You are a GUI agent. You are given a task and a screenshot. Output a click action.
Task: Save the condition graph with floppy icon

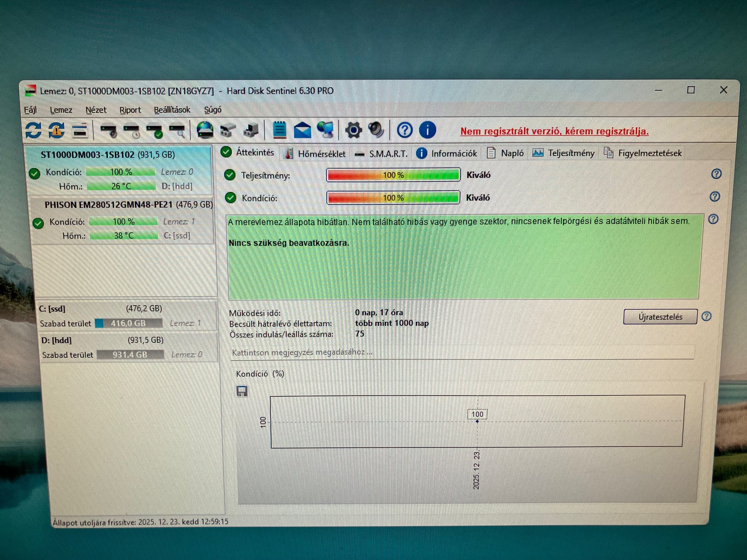(242, 391)
